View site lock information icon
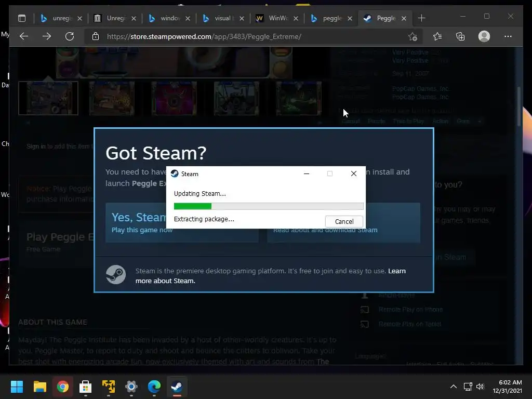The height and width of the screenshot is (399, 532). pos(96,36)
